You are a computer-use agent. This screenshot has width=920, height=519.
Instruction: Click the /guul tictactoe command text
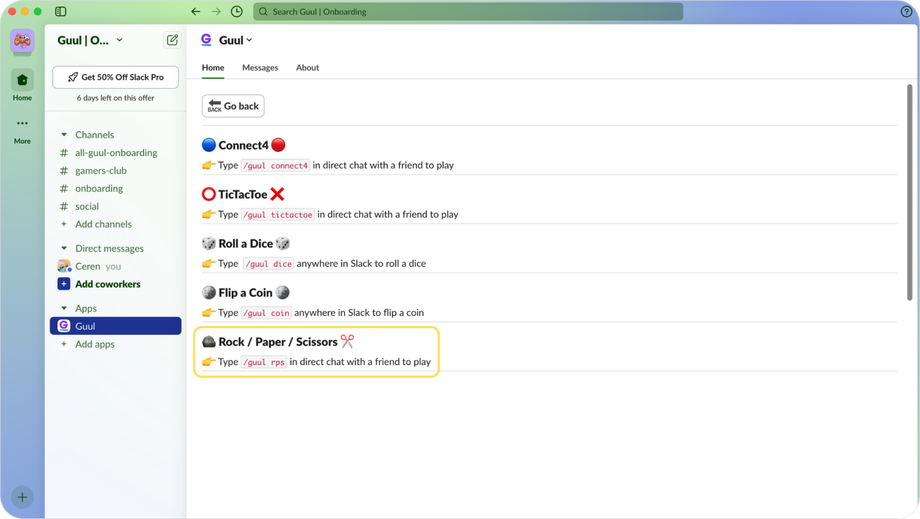pos(278,215)
